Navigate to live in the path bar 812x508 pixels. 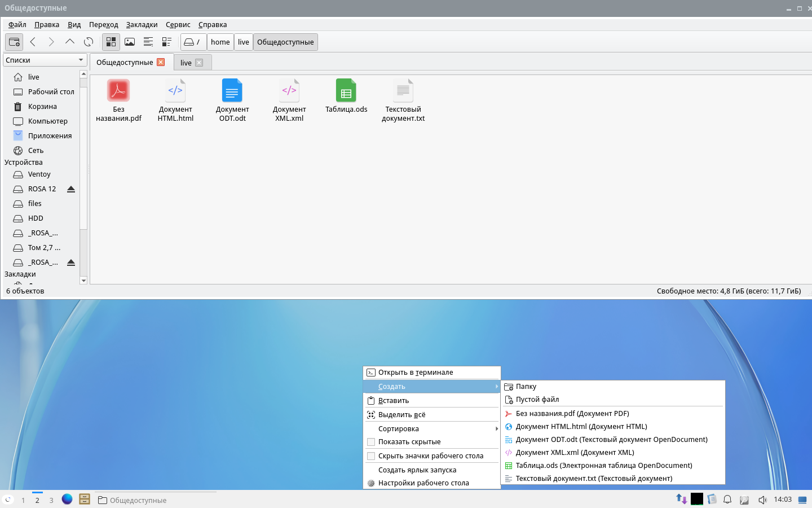(x=244, y=42)
